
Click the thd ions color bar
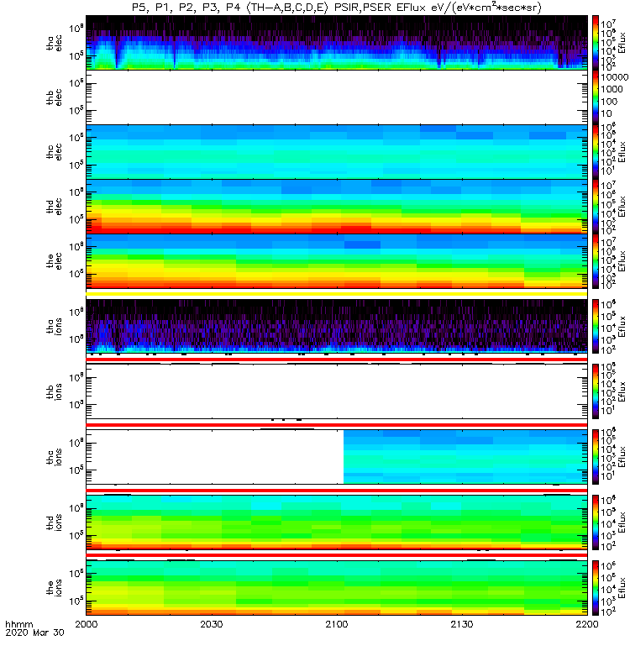596,522
